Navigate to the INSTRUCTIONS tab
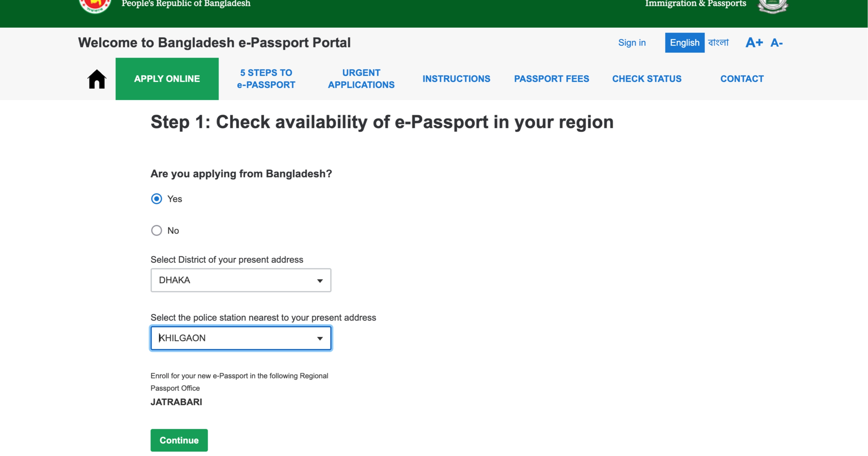 pyautogui.click(x=456, y=79)
